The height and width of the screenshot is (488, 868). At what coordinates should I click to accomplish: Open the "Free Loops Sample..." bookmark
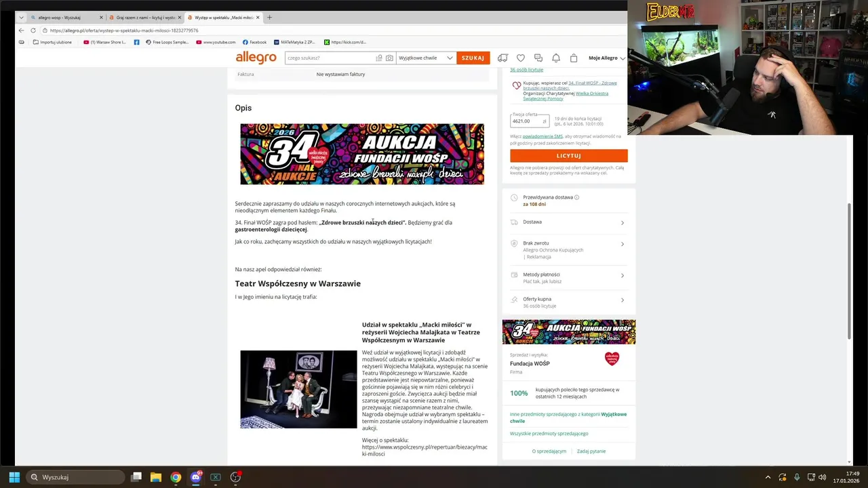(167, 42)
